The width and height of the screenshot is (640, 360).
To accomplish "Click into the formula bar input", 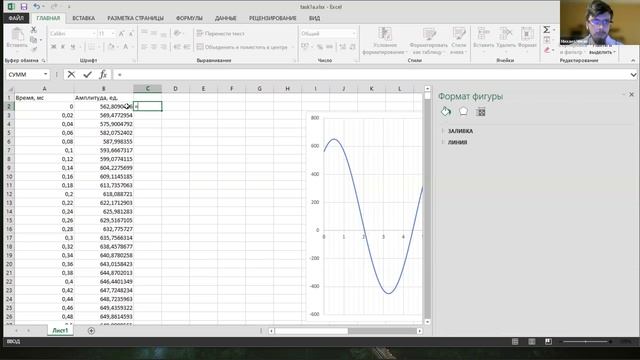I will 371,75.
